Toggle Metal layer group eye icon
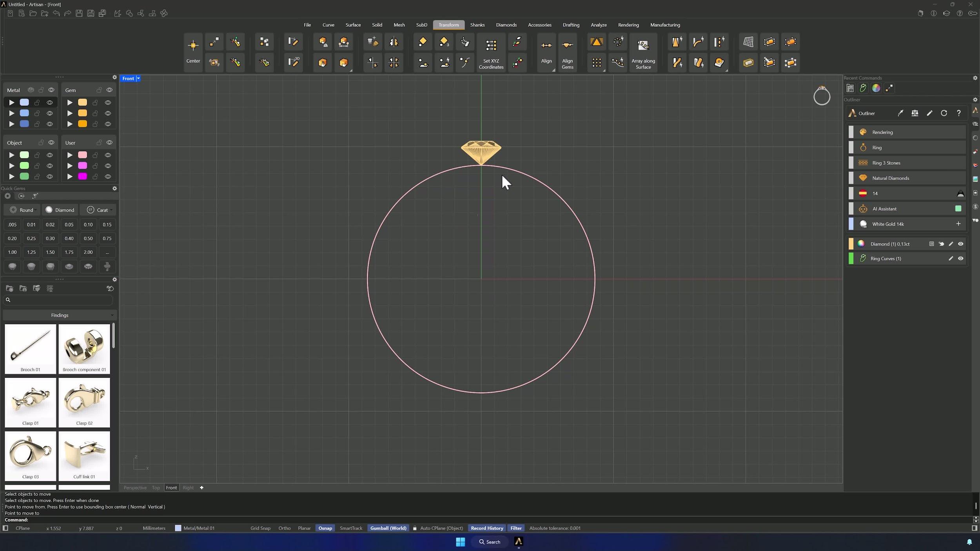This screenshot has height=551, width=980. pos(51,90)
